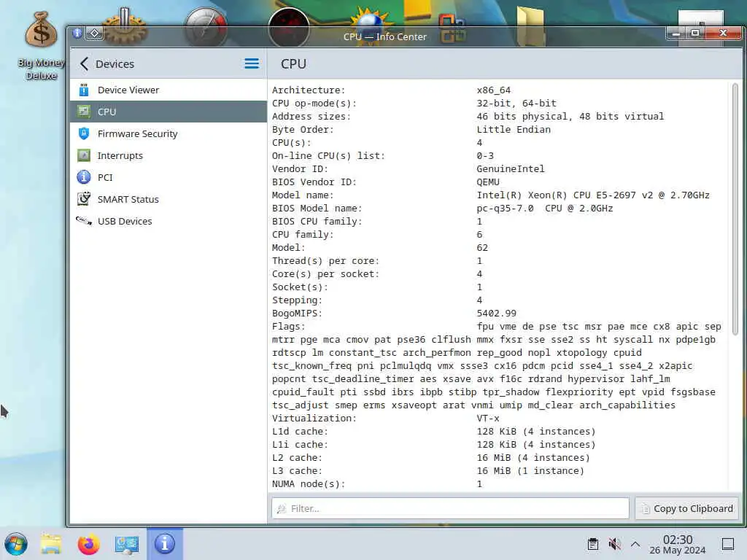This screenshot has height=560, width=747.
Task: Click the 'Flags:' label
Action: 288,327
